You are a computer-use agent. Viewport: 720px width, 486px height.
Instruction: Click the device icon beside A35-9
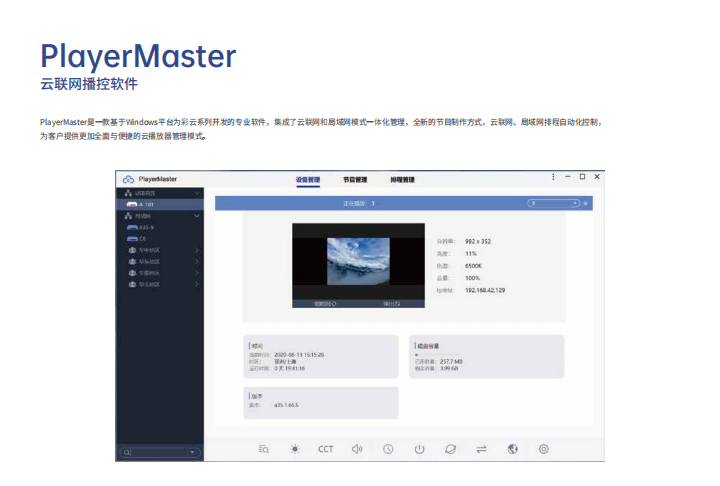132,227
